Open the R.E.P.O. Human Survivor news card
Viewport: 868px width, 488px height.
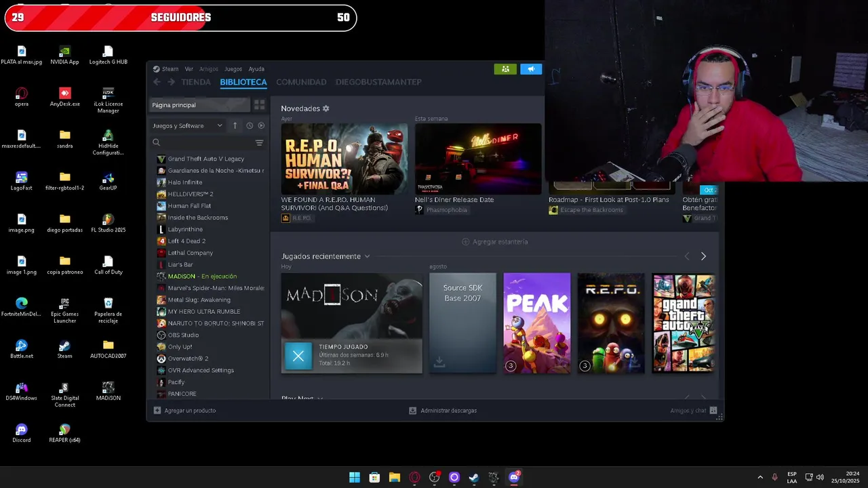tap(344, 159)
